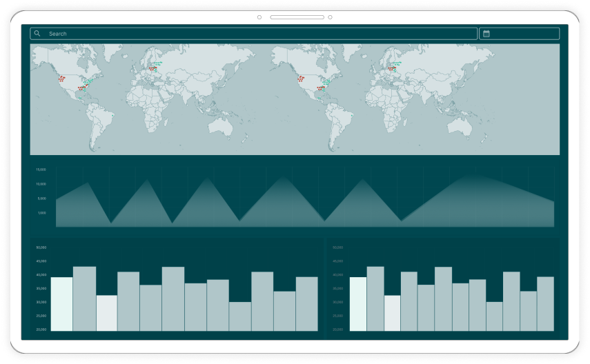Click the last bar in left bar chart
Viewport: 590px width, 364px height.
(x=306, y=304)
